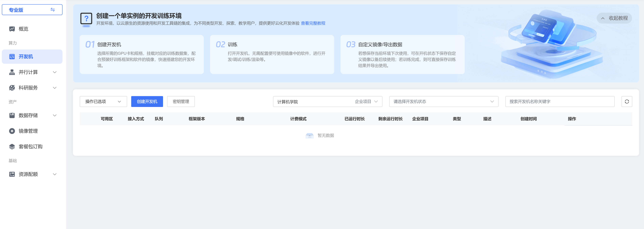Expand the 科研服务 submenu chevron

point(55,88)
